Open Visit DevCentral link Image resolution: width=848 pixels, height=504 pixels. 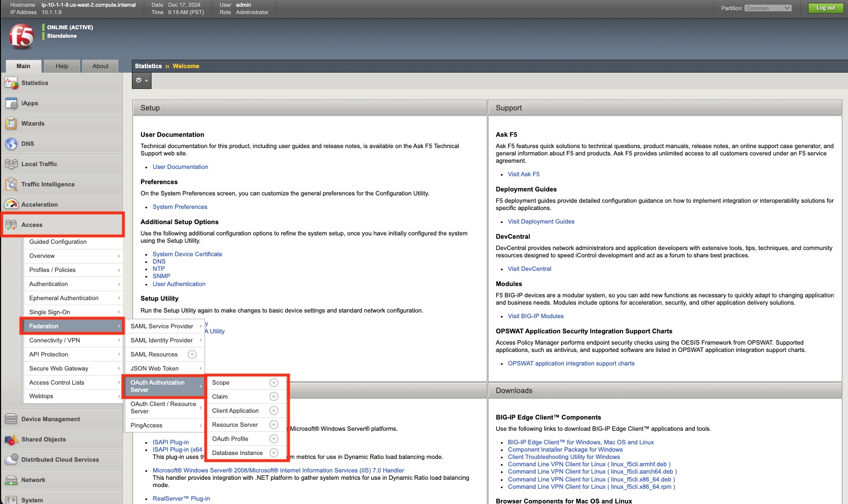[x=530, y=269]
